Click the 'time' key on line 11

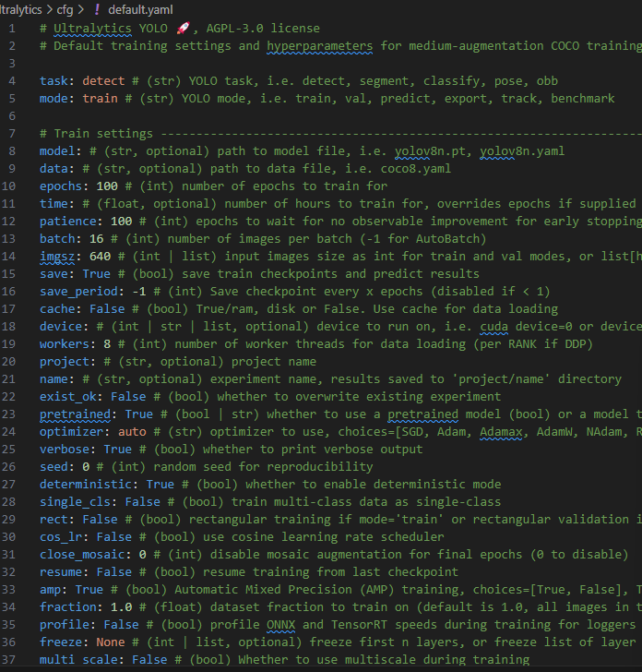[53, 204]
